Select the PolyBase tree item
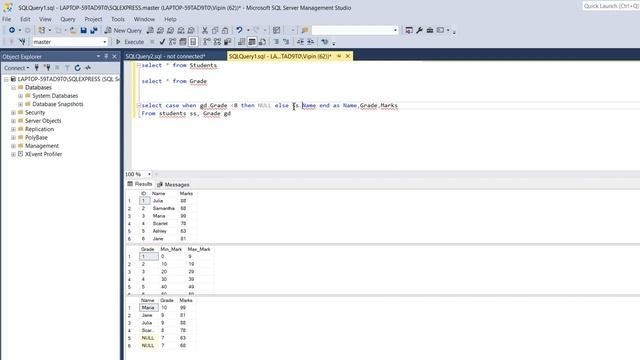This screenshot has height=360, width=640. point(36,138)
